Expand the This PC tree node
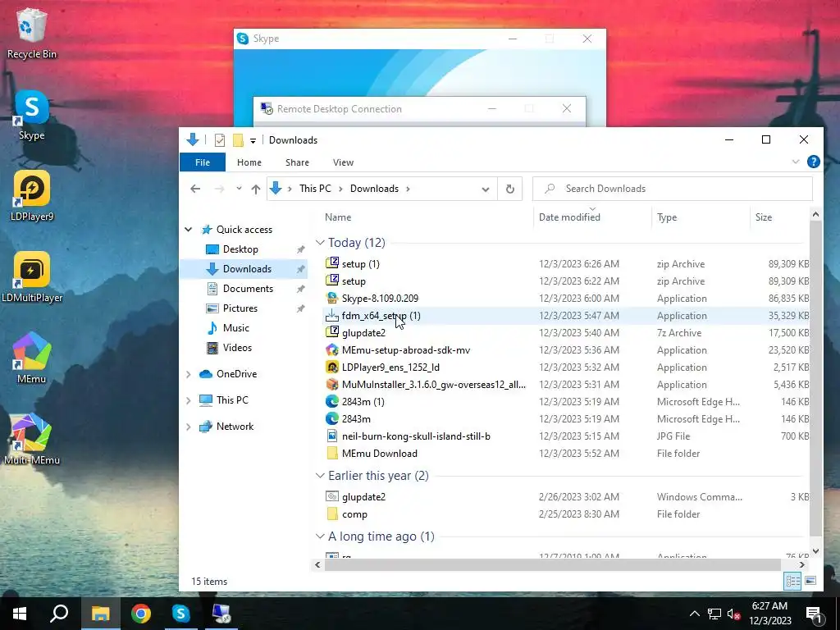The image size is (840, 630). point(189,400)
